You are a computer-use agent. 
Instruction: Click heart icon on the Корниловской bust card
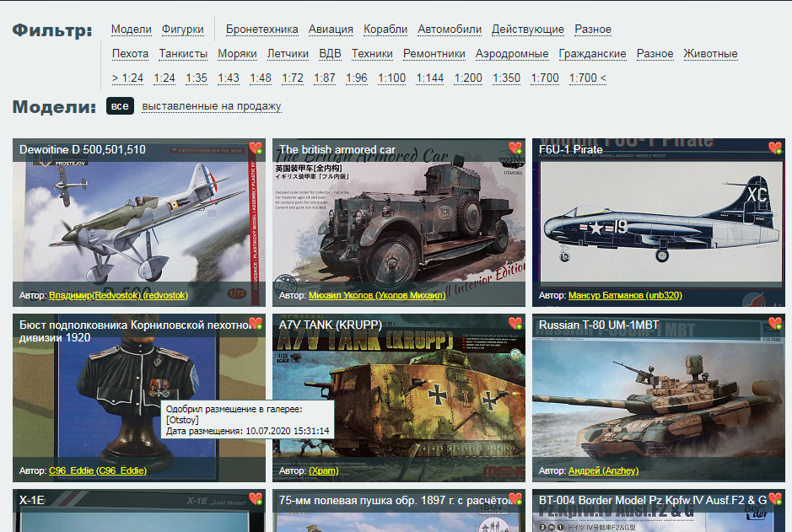[x=256, y=324]
